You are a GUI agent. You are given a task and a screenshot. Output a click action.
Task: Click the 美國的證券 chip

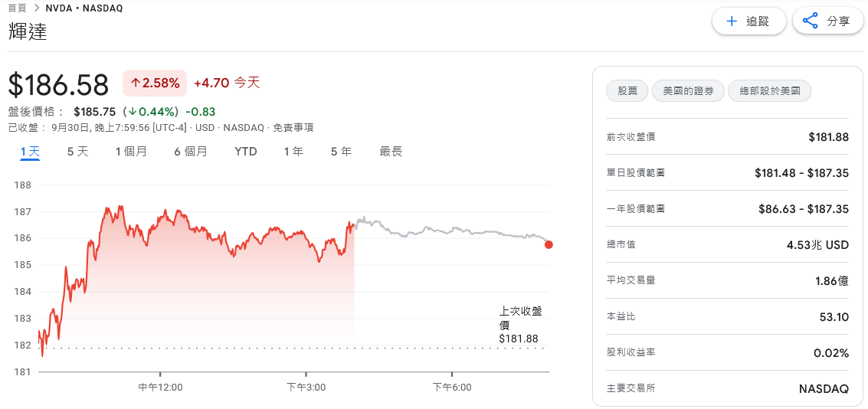pos(688,91)
